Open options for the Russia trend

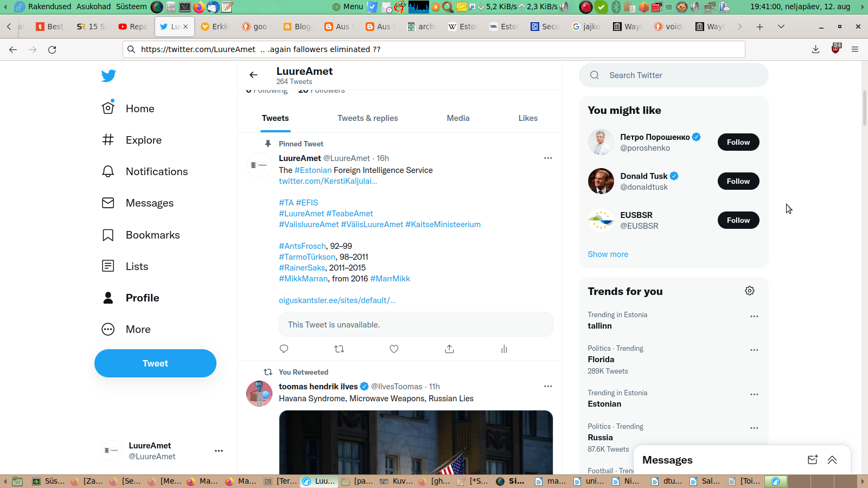(754, 428)
